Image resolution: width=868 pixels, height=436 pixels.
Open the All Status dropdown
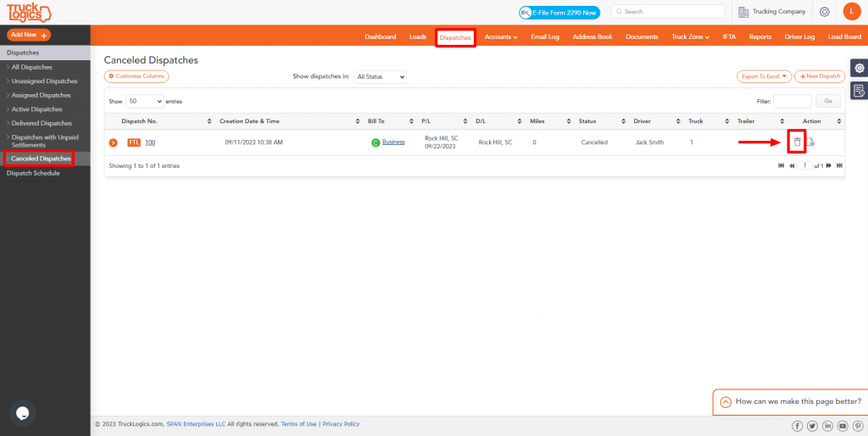point(381,77)
